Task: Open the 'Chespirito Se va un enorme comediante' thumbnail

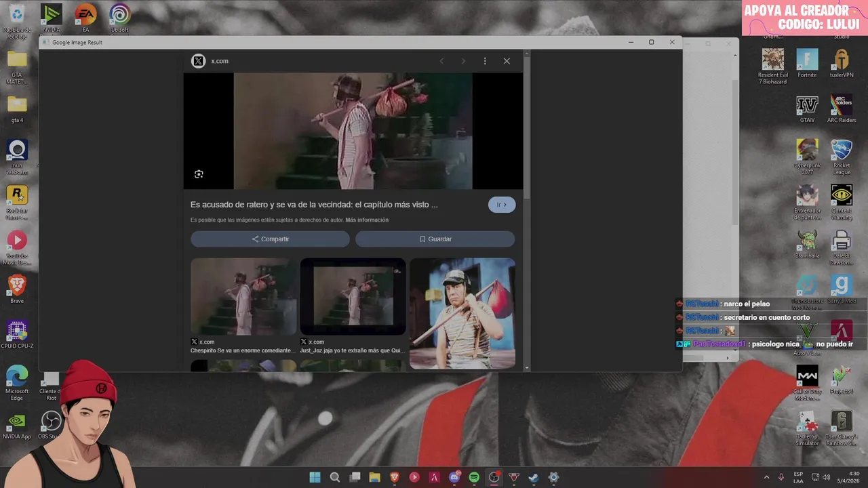Action: point(243,297)
